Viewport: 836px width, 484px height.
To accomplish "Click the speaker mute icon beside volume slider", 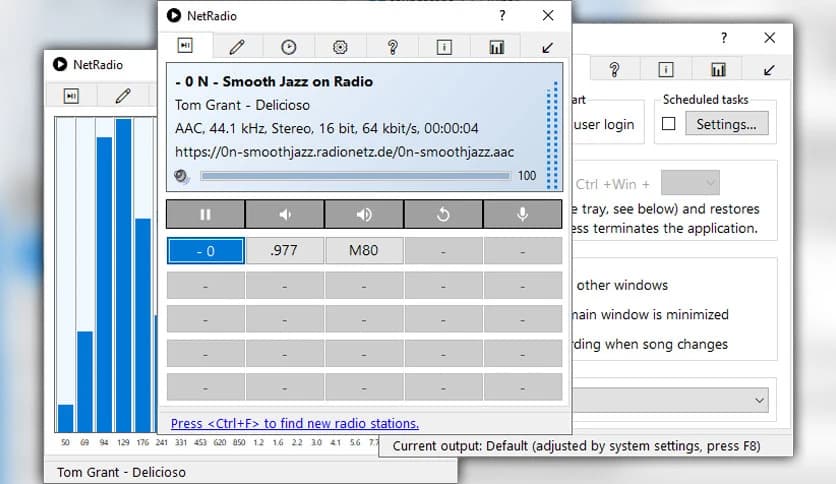I will coord(182,176).
